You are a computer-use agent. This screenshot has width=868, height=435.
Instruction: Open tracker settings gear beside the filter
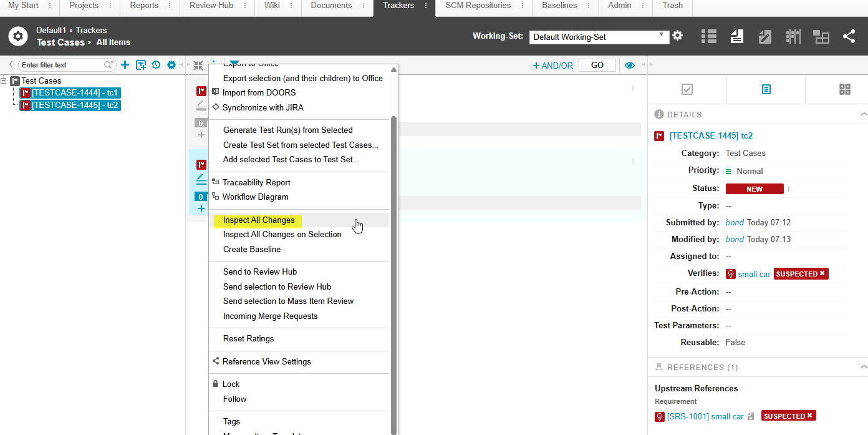[171, 64]
